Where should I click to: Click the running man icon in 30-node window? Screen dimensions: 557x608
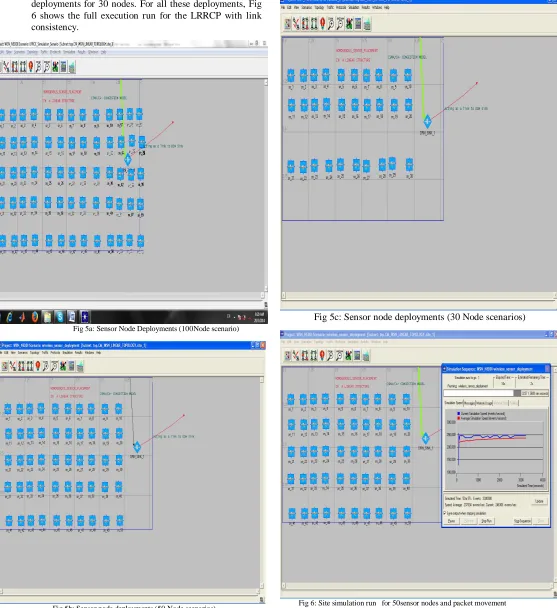(349, 24)
